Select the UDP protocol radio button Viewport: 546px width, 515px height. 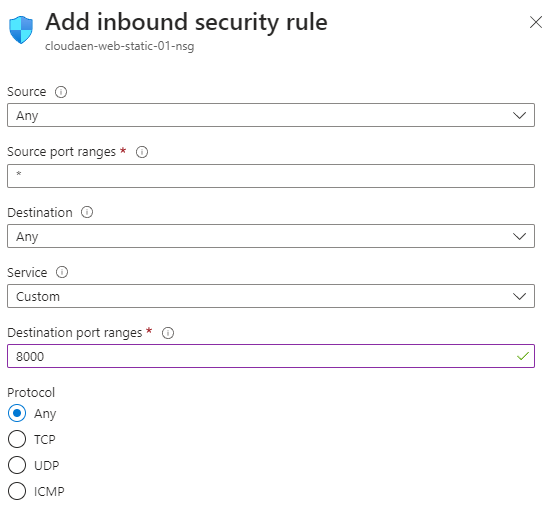click(17, 465)
